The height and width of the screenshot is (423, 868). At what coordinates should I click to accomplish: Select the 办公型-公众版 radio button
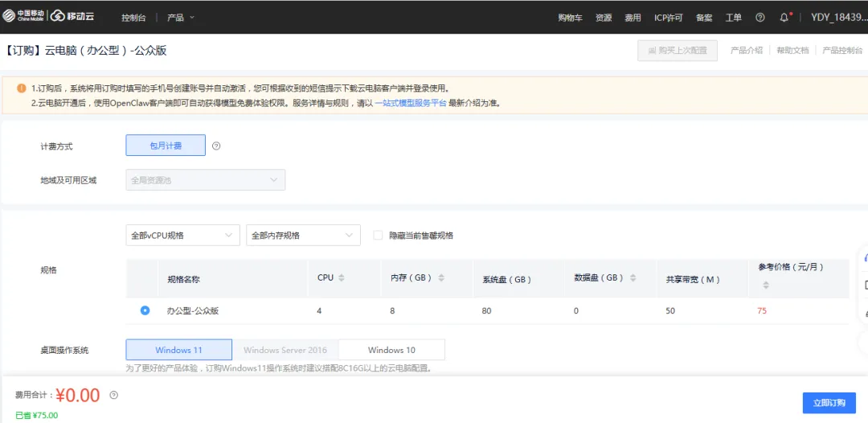tap(145, 310)
